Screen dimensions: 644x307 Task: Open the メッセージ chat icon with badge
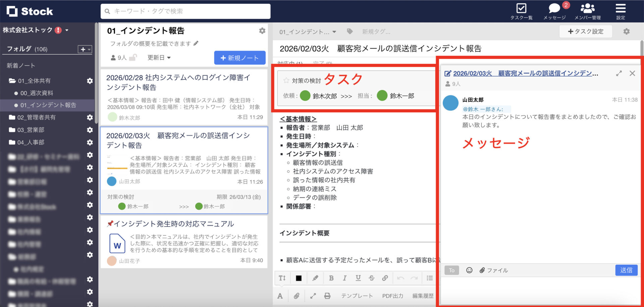[x=553, y=10]
